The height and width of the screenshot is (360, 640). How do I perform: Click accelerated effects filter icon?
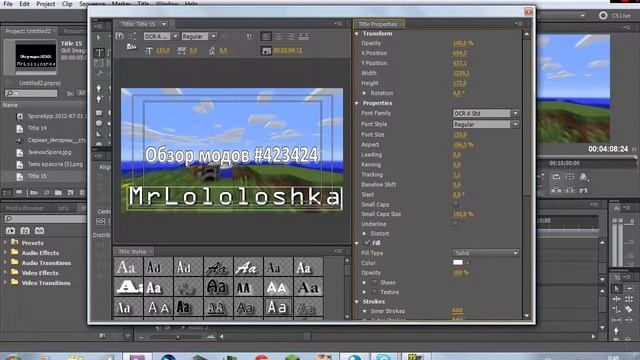[x=10, y=231]
